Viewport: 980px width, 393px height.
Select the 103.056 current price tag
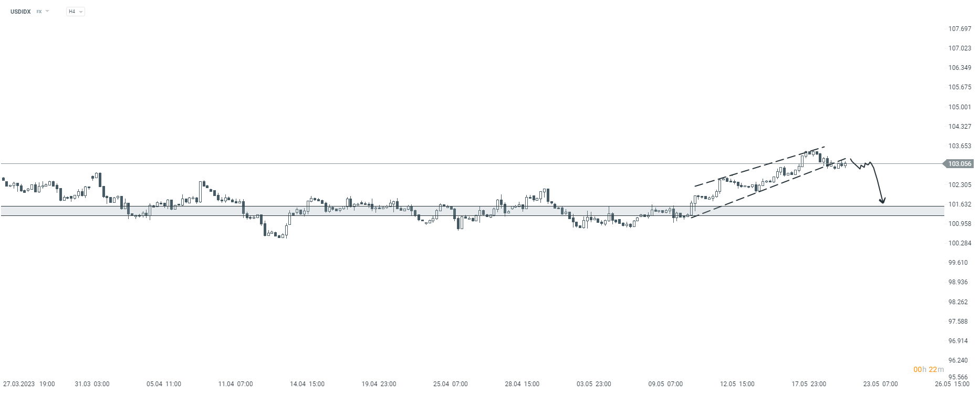(x=959, y=164)
